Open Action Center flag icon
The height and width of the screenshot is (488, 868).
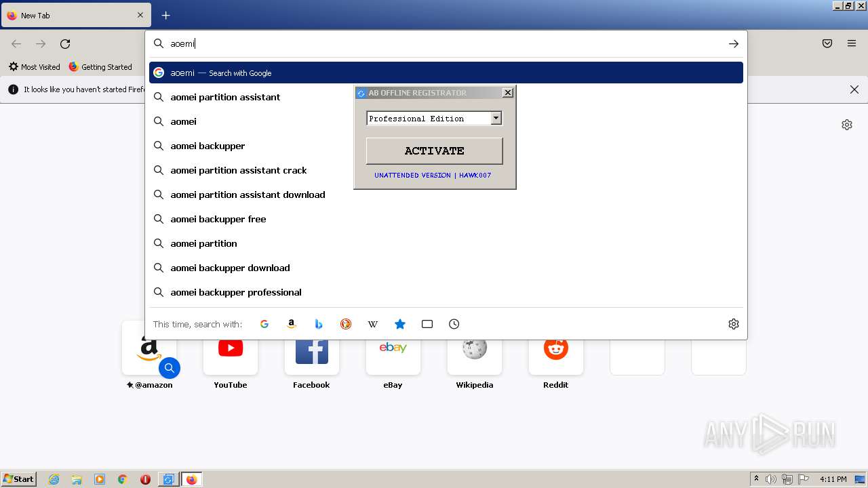(804, 479)
